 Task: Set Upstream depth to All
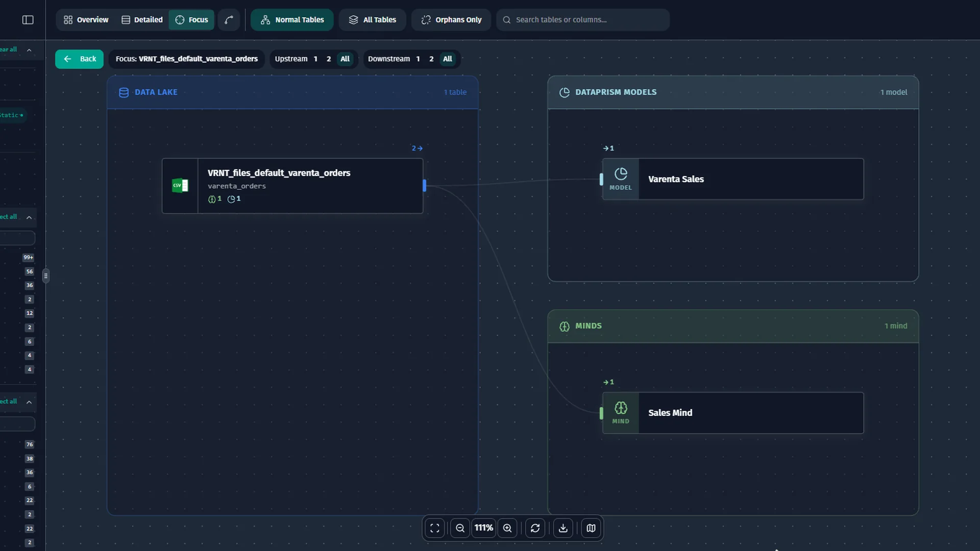[345, 59]
